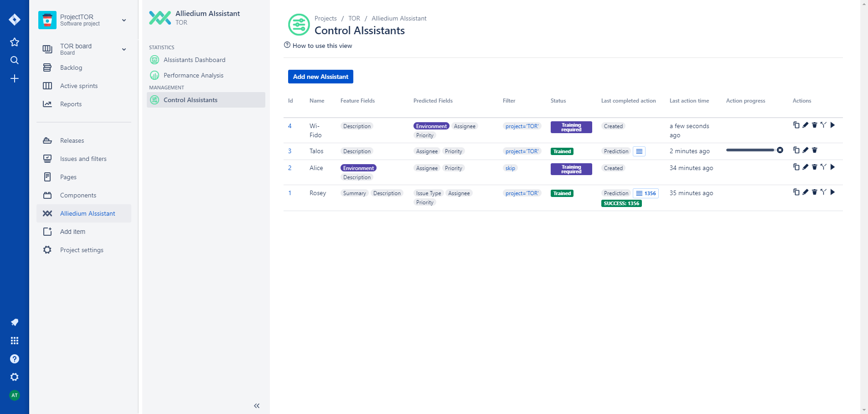
Task: Open the Jira search icon
Action: (15, 60)
